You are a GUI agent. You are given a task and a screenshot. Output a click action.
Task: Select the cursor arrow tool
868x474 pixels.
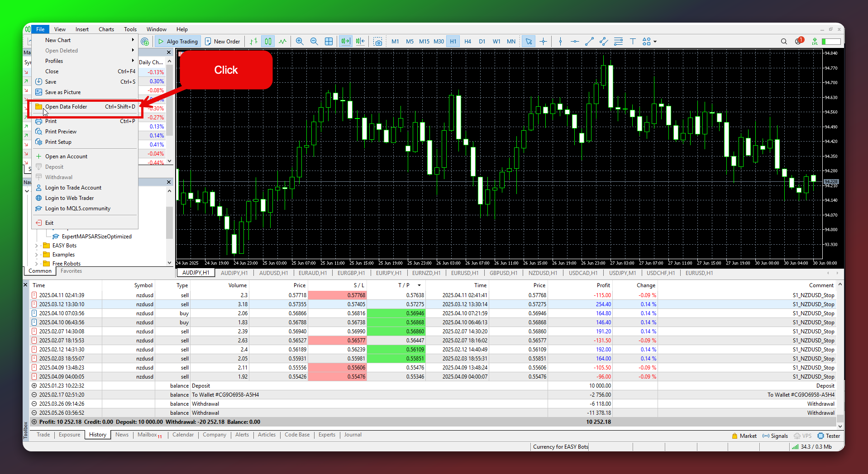pyautogui.click(x=529, y=41)
